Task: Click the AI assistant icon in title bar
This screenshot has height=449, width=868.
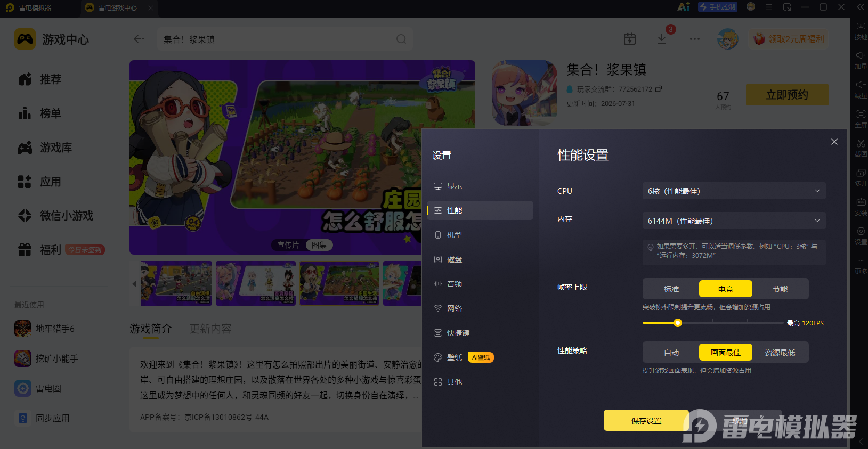Action: point(683,7)
